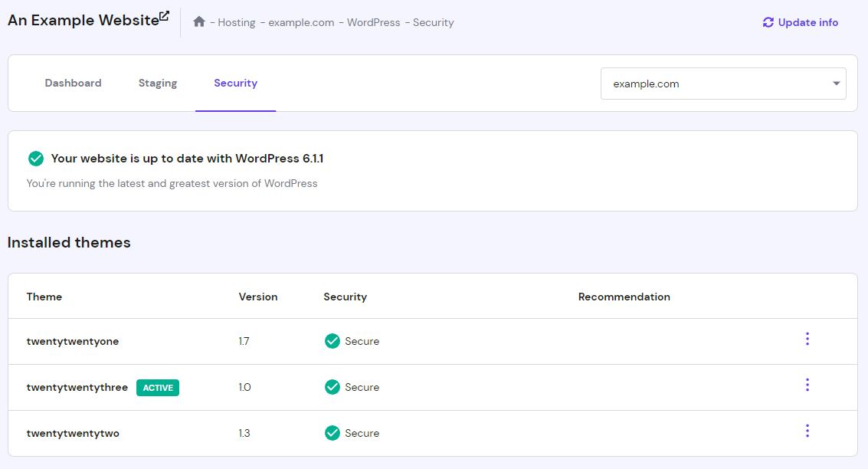Click the example.com breadcrumb link
This screenshot has height=469, width=868.
click(x=301, y=21)
